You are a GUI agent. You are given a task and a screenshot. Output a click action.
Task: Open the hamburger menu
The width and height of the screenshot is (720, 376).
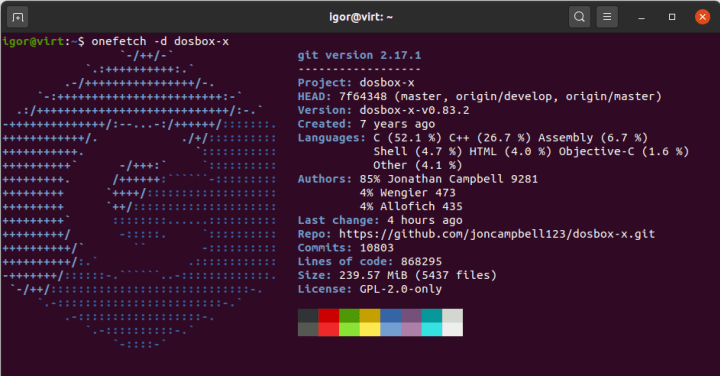point(607,17)
